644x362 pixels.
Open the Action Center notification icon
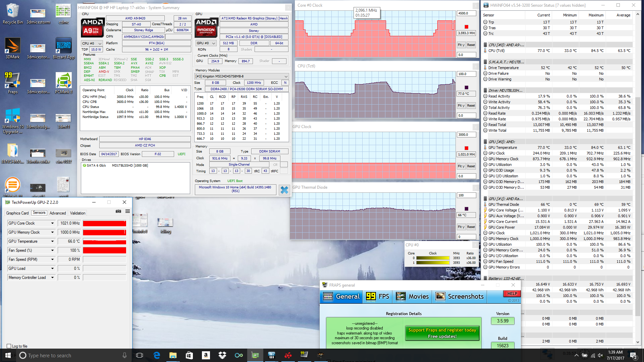(x=634, y=356)
